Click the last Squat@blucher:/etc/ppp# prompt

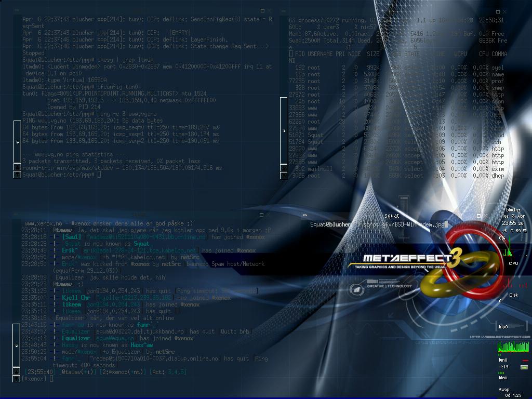[x=58, y=175]
